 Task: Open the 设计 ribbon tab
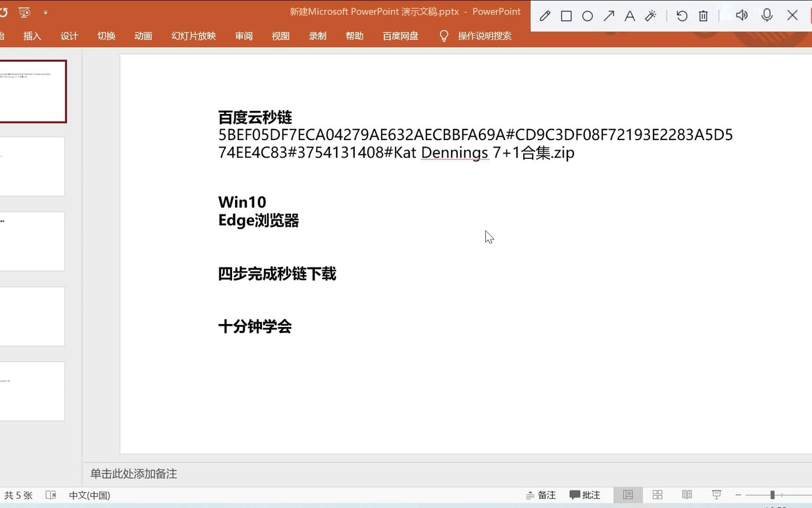tap(69, 36)
